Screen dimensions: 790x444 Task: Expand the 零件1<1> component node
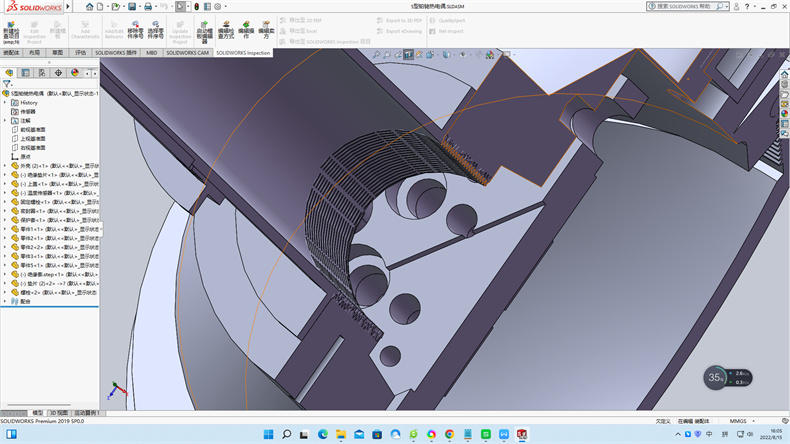click(x=5, y=229)
